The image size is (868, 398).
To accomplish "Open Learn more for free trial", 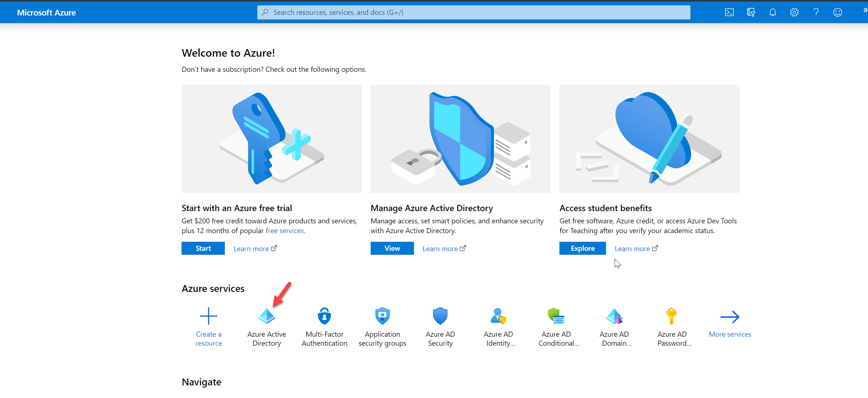I will coord(255,249).
